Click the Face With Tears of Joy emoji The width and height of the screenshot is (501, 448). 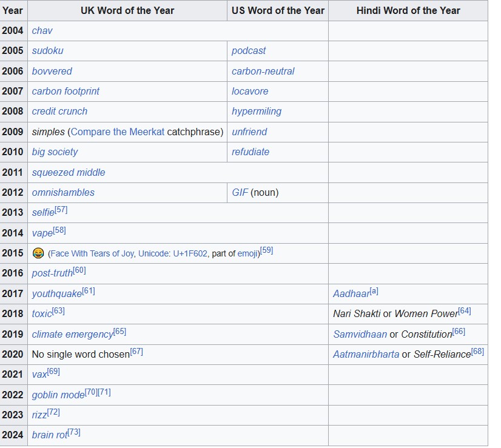[38, 253]
